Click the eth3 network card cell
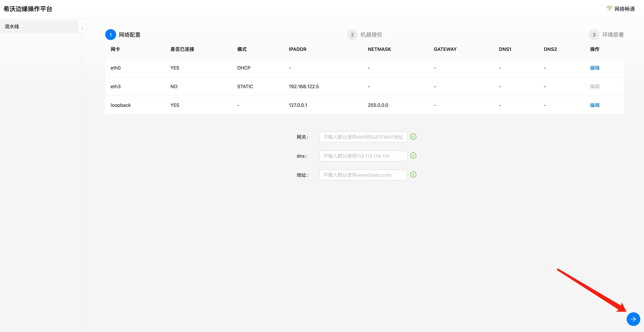The height and width of the screenshot is (332, 644). (115, 86)
